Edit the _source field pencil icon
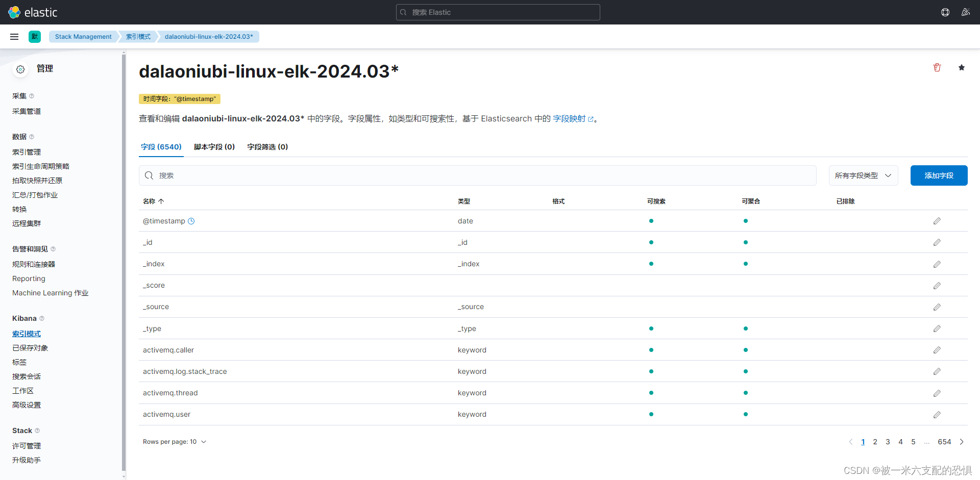 [937, 307]
